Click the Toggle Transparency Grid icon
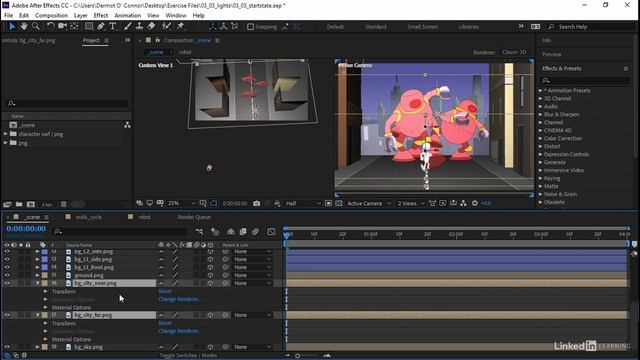The width and height of the screenshot is (640, 360). tap(338, 203)
